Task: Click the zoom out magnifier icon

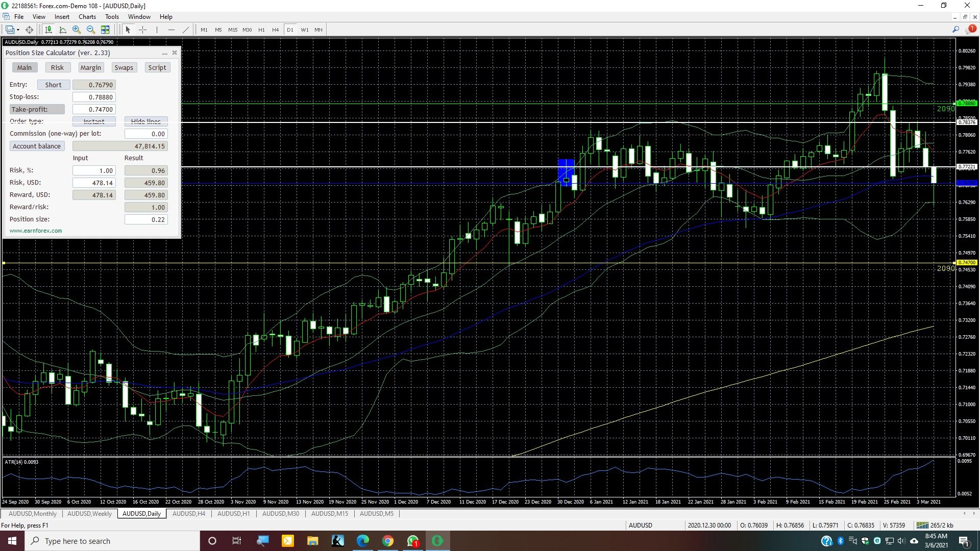Action: click(x=91, y=30)
